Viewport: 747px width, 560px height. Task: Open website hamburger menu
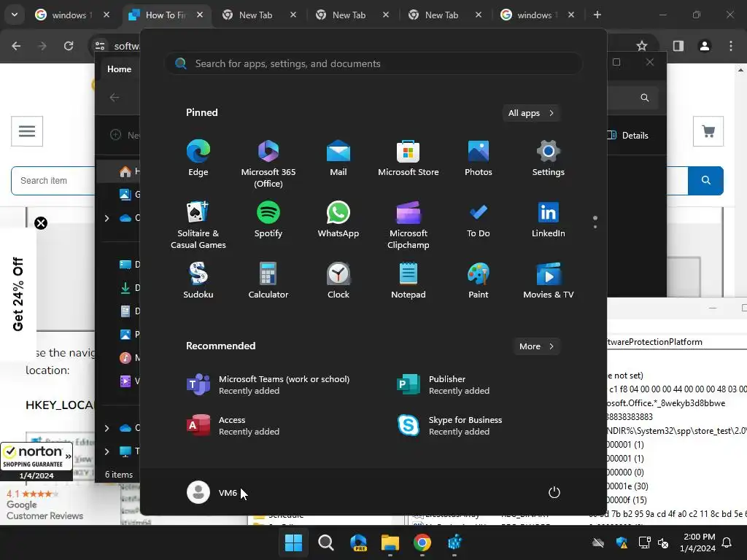pyautogui.click(x=27, y=131)
